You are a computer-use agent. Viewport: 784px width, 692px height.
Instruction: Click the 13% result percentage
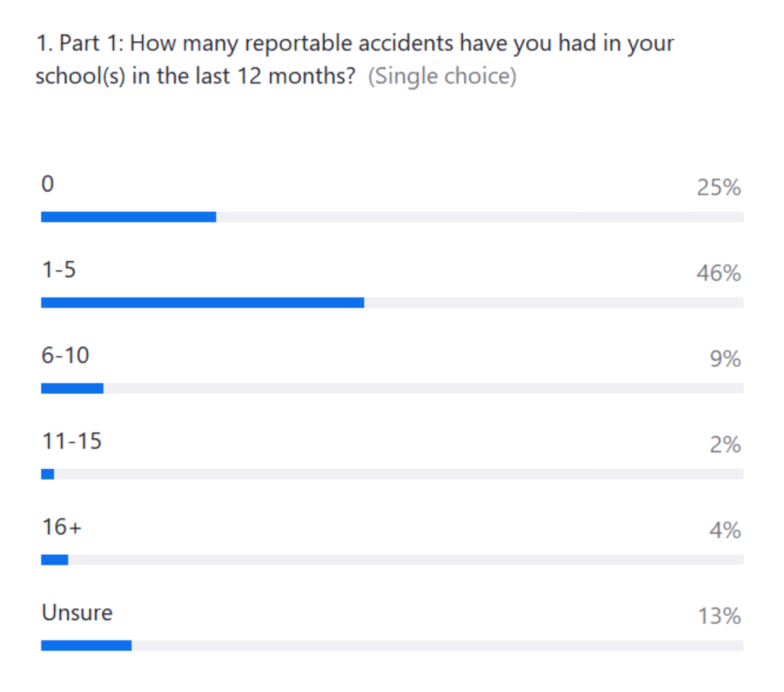[x=719, y=616]
